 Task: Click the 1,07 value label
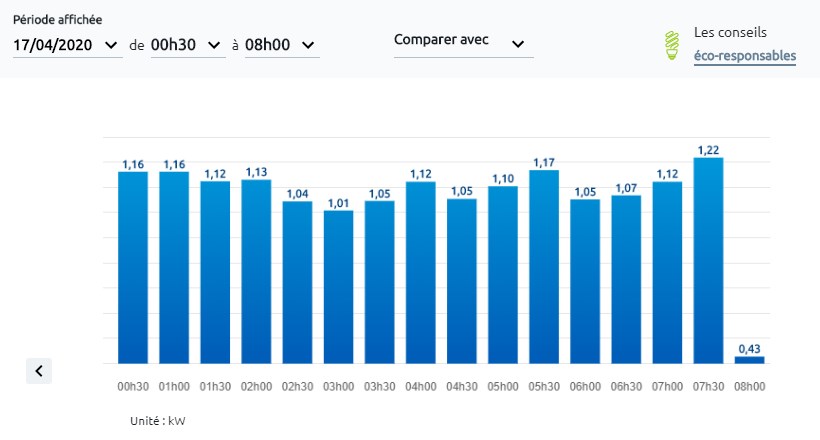626,188
